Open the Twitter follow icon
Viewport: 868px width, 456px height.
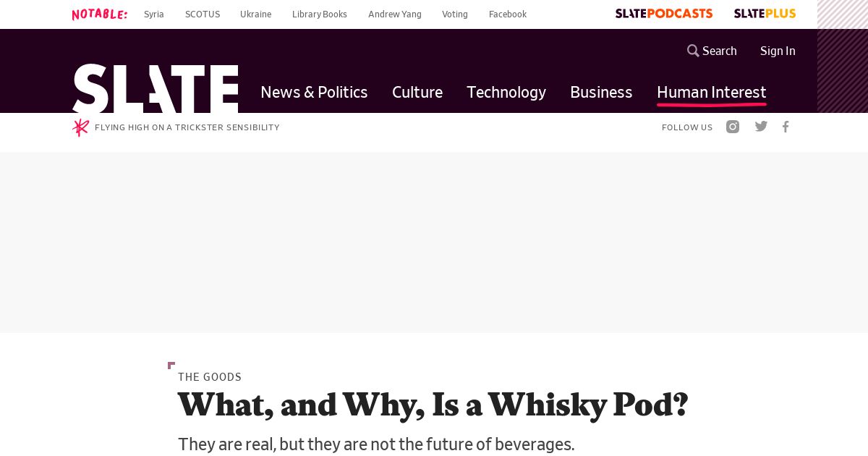(x=761, y=127)
